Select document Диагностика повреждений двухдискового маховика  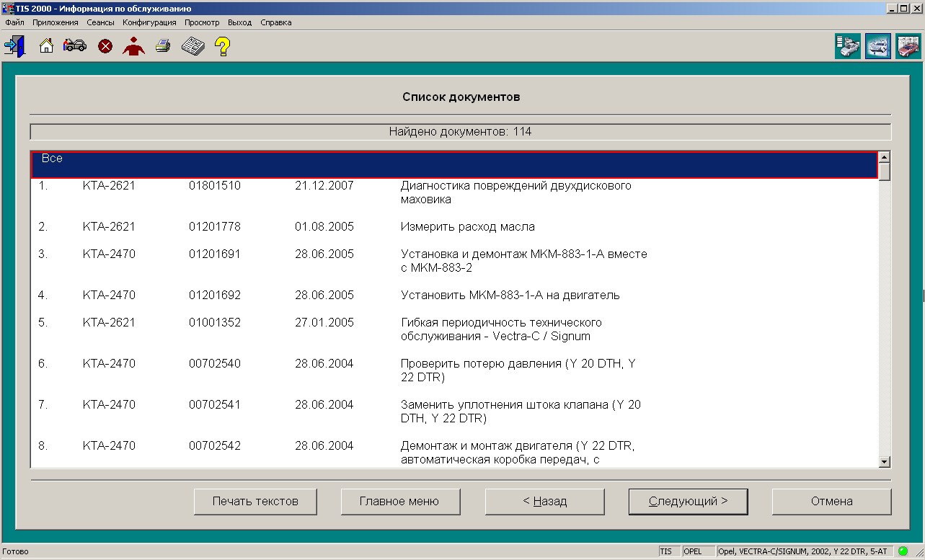click(515, 192)
